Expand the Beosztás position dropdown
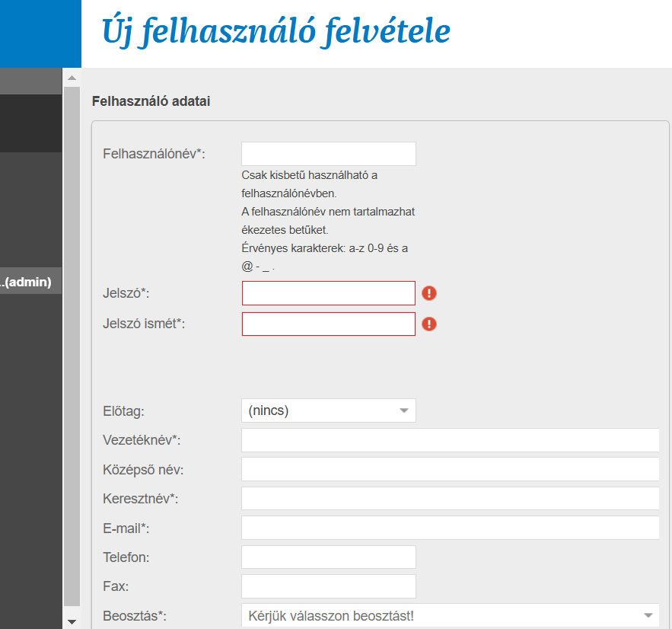 [x=450, y=615]
